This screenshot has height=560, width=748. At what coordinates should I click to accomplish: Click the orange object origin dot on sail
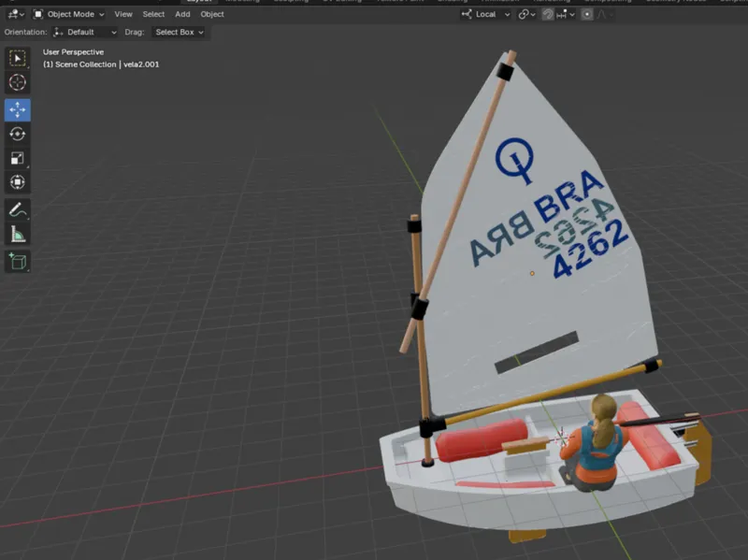tap(532, 273)
